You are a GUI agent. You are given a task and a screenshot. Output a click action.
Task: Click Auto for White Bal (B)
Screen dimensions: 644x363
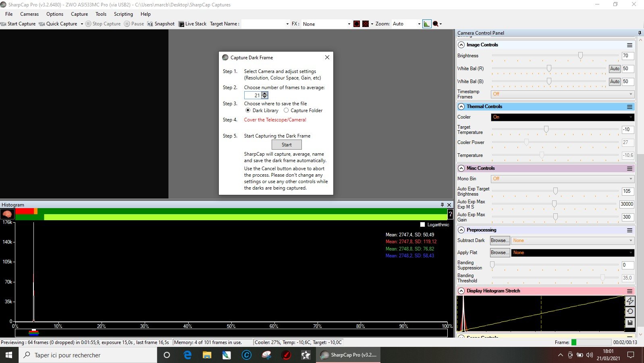615,81
